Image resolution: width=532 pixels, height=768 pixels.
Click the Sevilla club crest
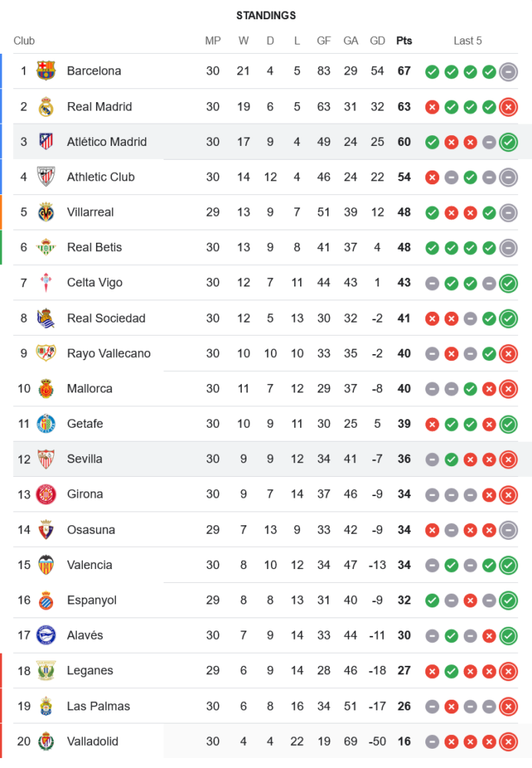click(x=46, y=459)
